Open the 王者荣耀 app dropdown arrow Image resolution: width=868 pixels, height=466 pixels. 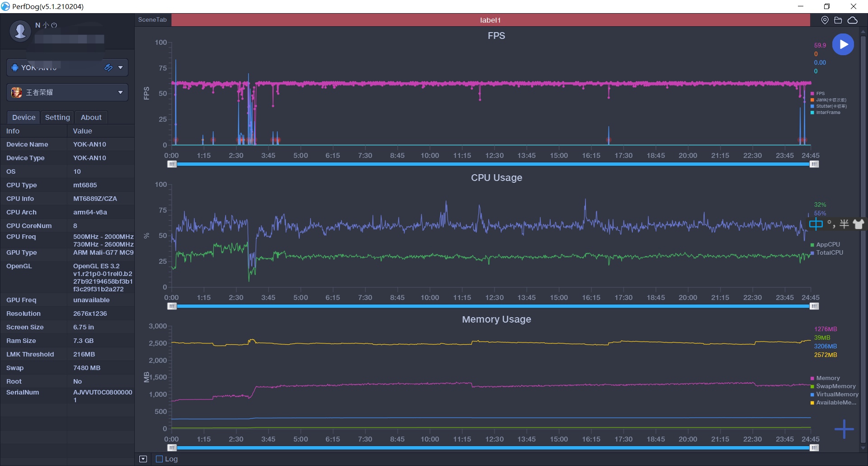point(120,92)
